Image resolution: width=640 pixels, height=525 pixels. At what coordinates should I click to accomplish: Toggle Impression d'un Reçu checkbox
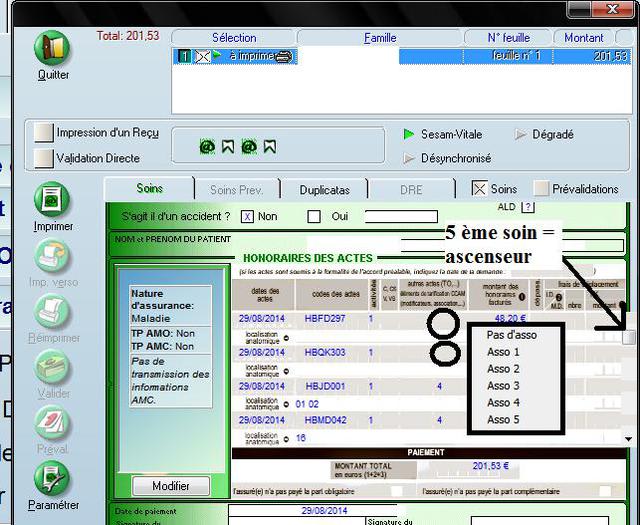tap(43, 133)
